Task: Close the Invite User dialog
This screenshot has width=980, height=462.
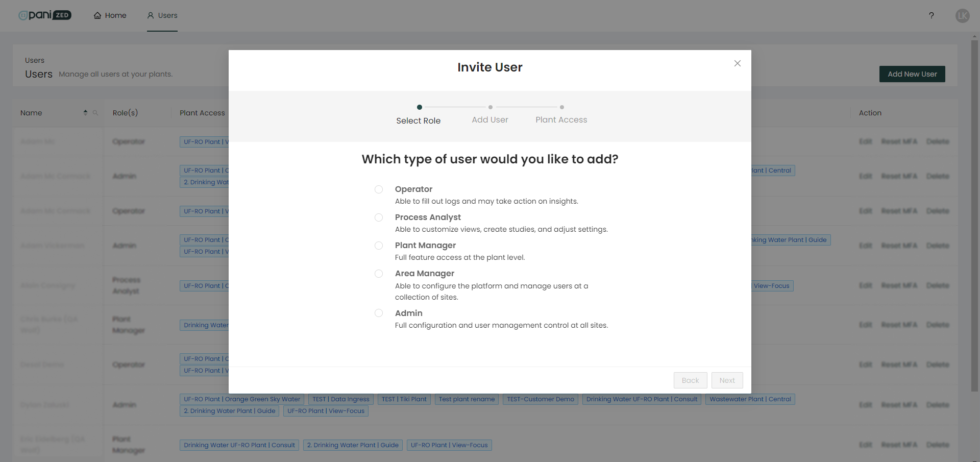Action: coord(737,63)
